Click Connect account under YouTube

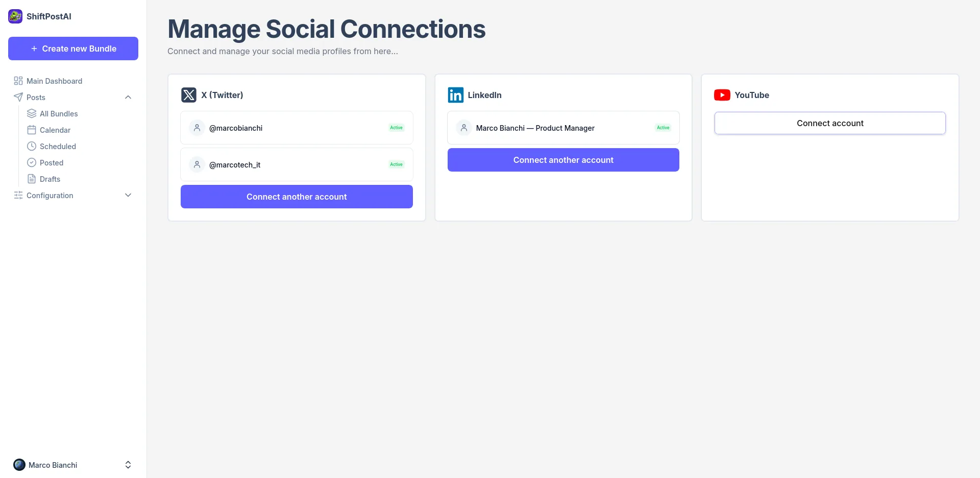pyautogui.click(x=830, y=123)
